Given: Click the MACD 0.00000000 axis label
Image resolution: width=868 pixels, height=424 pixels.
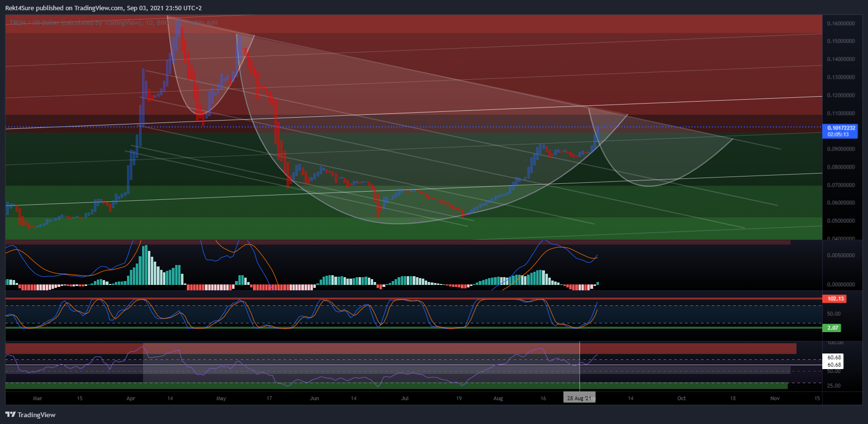Looking at the screenshot, I should click(841, 284).
